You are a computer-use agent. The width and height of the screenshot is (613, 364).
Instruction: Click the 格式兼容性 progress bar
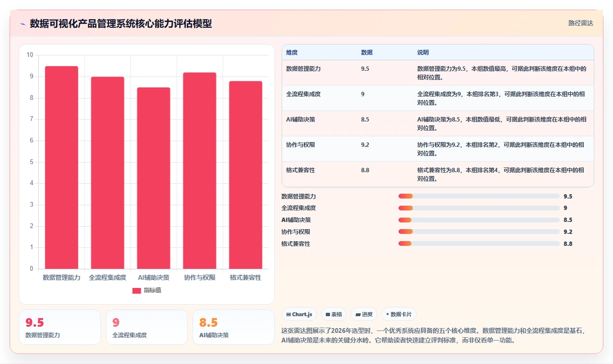479,243
